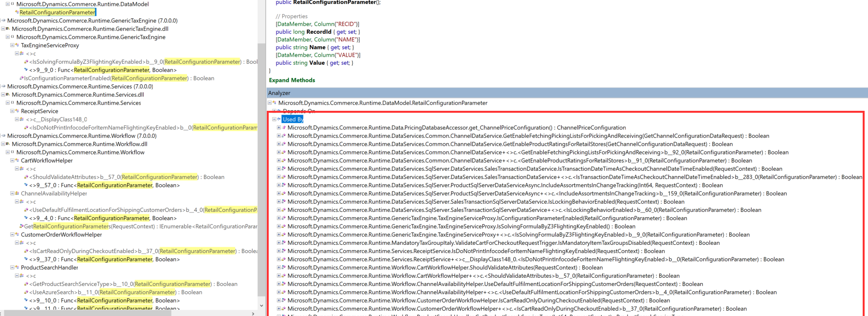This screenshot has height=316, width=868.
Task: Click the Workflow (7.0.0.0) assembly icon
Action: coord(3,135)
